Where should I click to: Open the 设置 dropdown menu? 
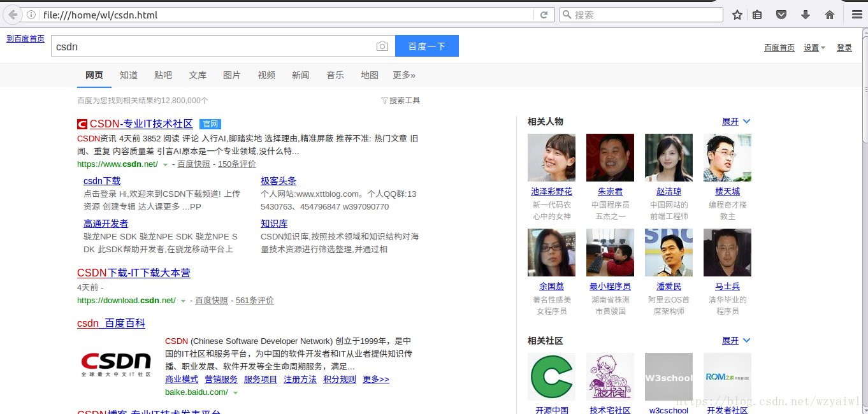(x=814, y=48)
